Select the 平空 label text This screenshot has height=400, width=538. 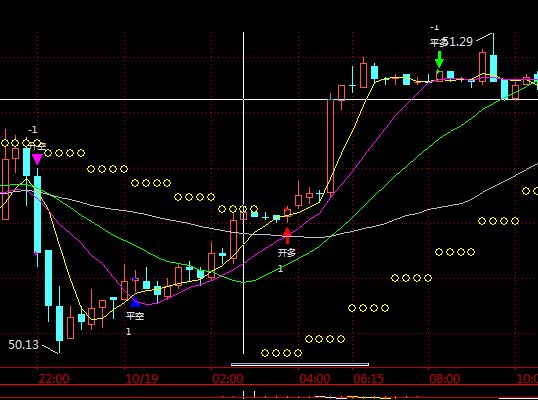(135, 316)
